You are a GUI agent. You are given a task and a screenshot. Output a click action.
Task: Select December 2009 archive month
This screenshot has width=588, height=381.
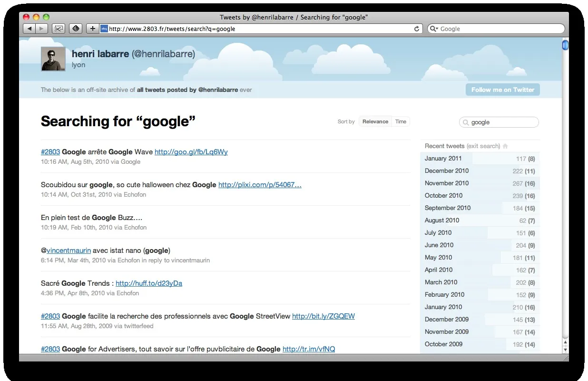[x=480, y=320]
